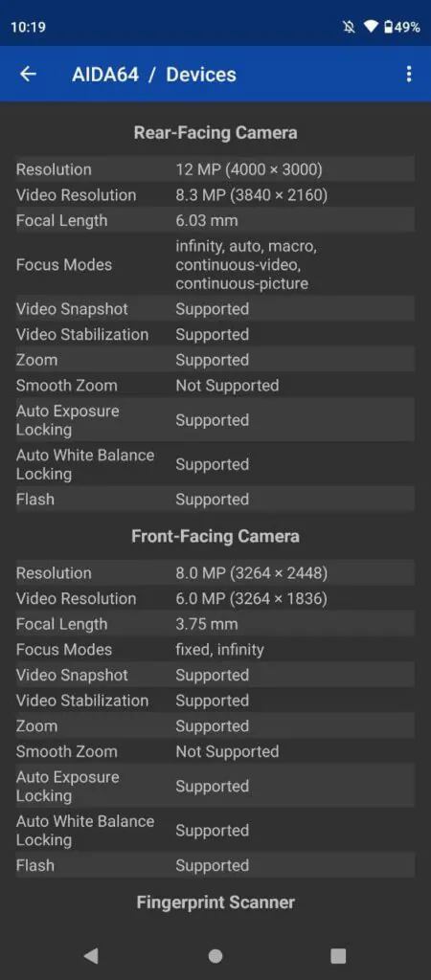Select rear Focus Modes row with macro

tap(215, 265)
